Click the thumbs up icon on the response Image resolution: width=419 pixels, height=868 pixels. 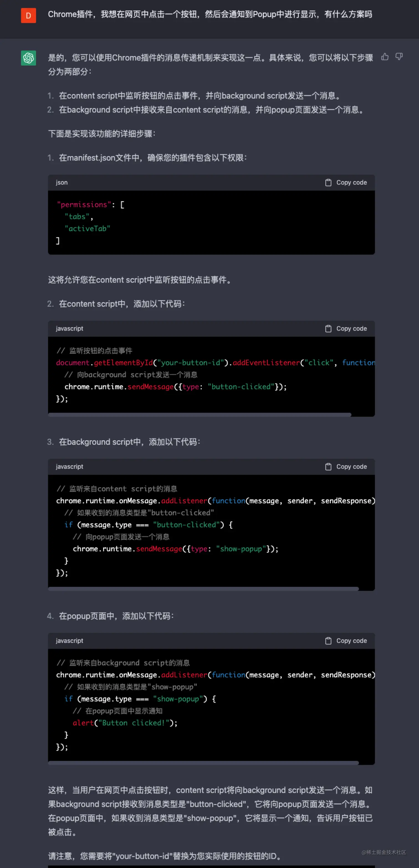pyautogui.click(x=385, y=57)
